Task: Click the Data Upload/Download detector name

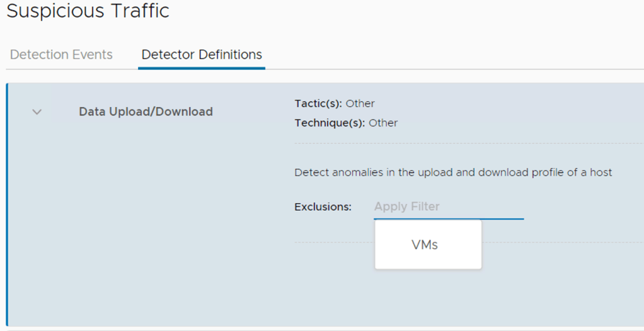Action: coord(146,112)
